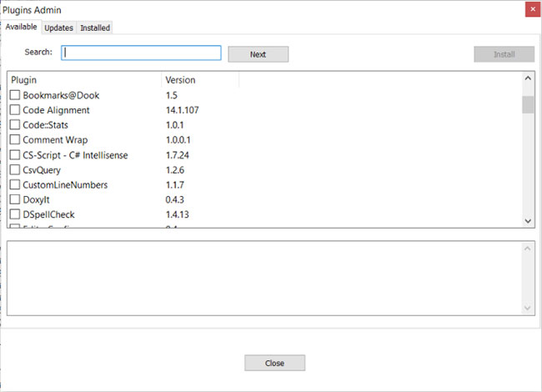
Task: Select the Comment Wrap plugin name
Action: point(55,140)
